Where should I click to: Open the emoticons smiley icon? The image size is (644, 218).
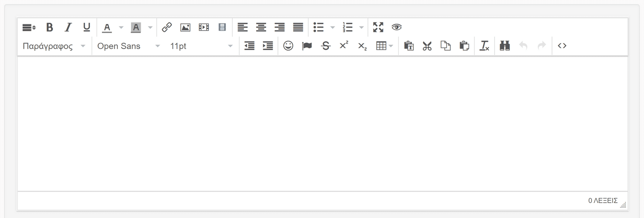click(x=288, y=46)
